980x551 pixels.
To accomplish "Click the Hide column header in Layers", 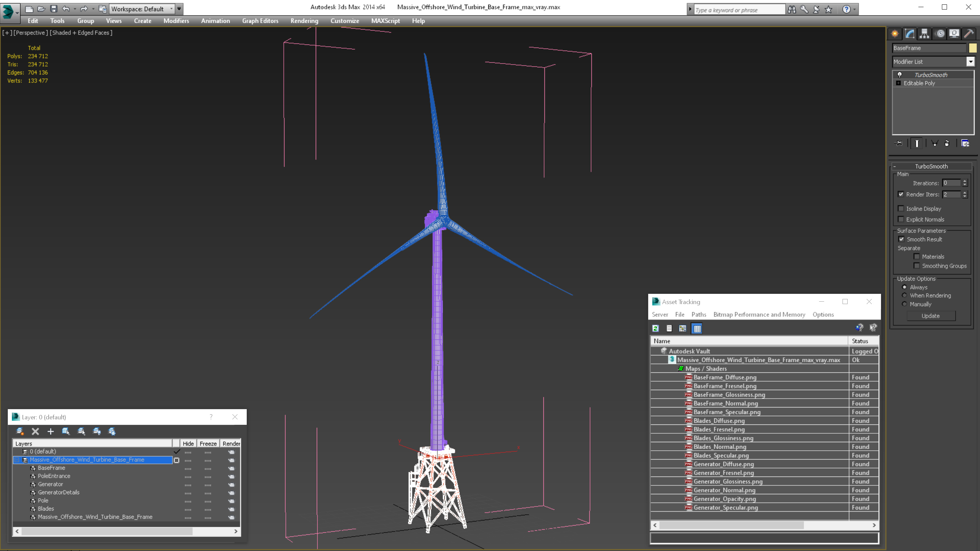I will 188,444.
